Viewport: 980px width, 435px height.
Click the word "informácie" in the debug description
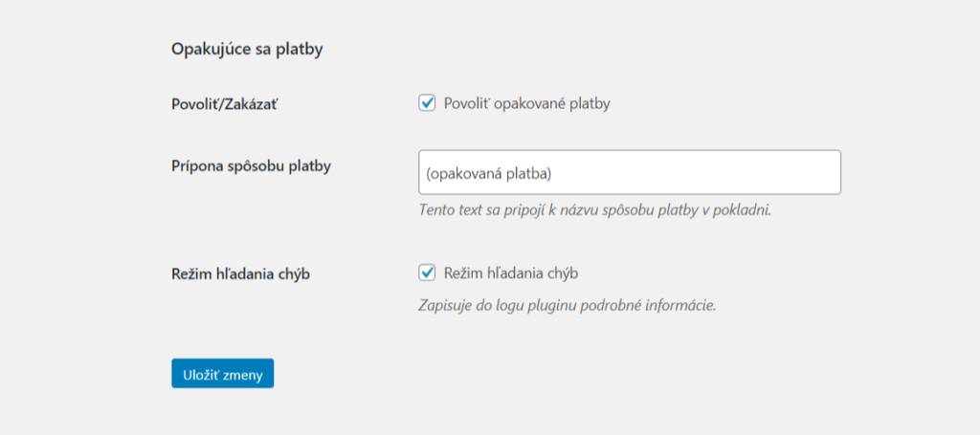point(680,306)
